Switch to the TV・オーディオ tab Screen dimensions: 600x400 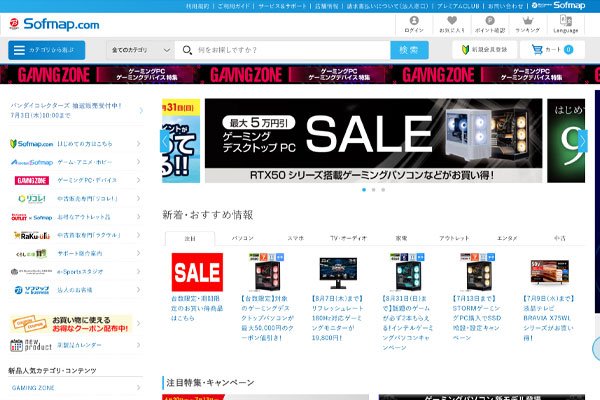348,238
